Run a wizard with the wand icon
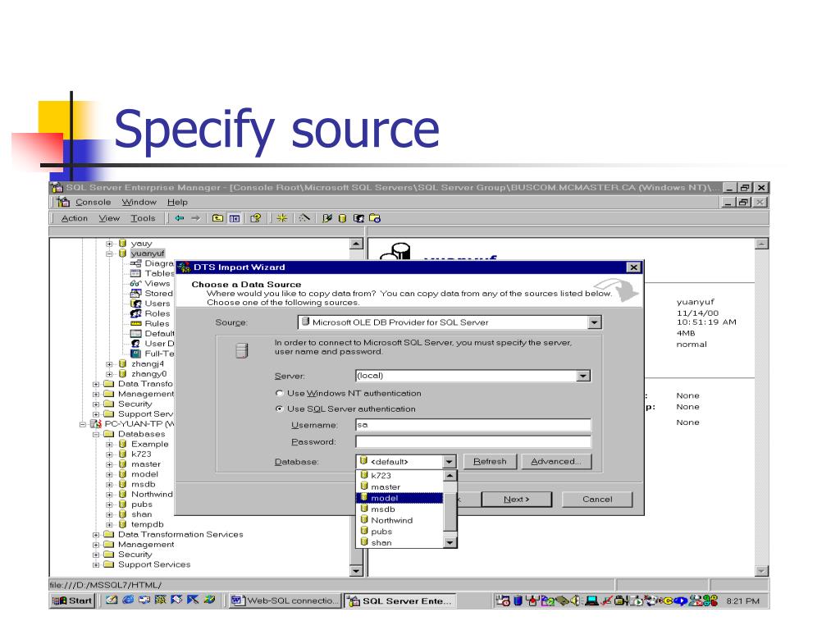The height and width of the screenshot is (630, 840). [x=304, y=218]
